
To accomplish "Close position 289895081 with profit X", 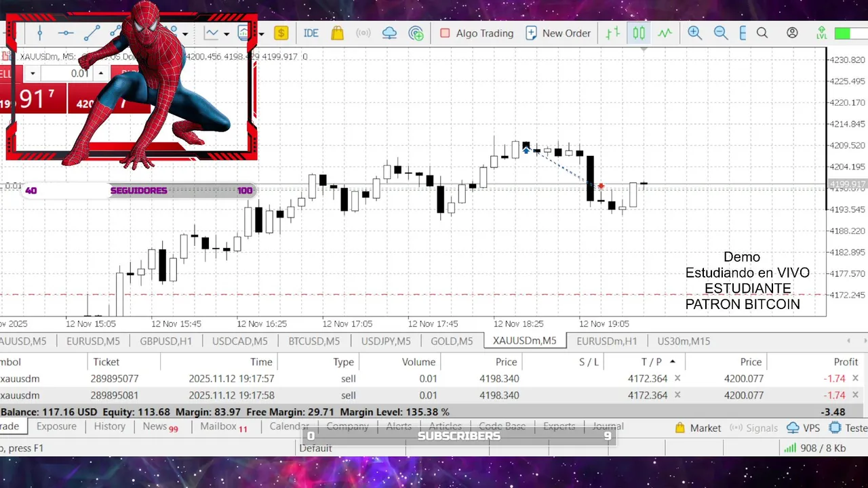I will [x=855, y=395].
